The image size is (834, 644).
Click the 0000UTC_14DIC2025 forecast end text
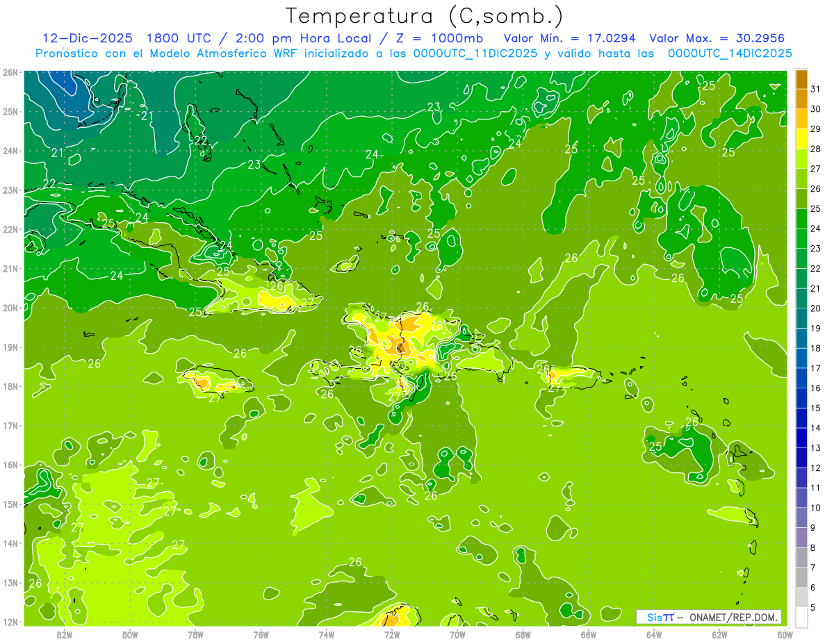(730, 53)
